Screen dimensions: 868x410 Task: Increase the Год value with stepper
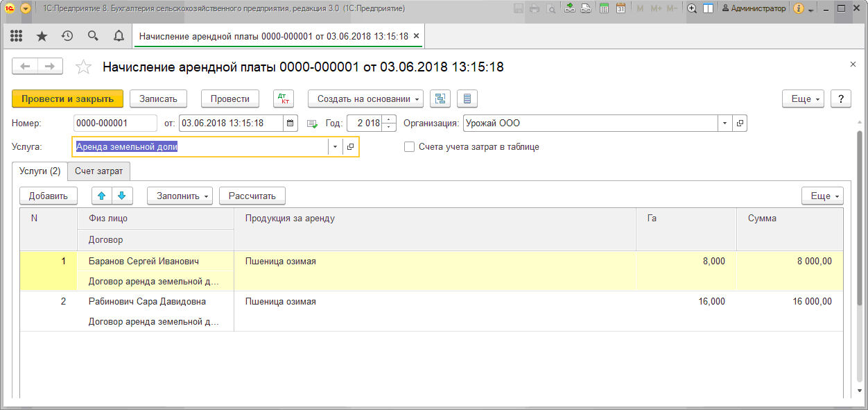390,120
